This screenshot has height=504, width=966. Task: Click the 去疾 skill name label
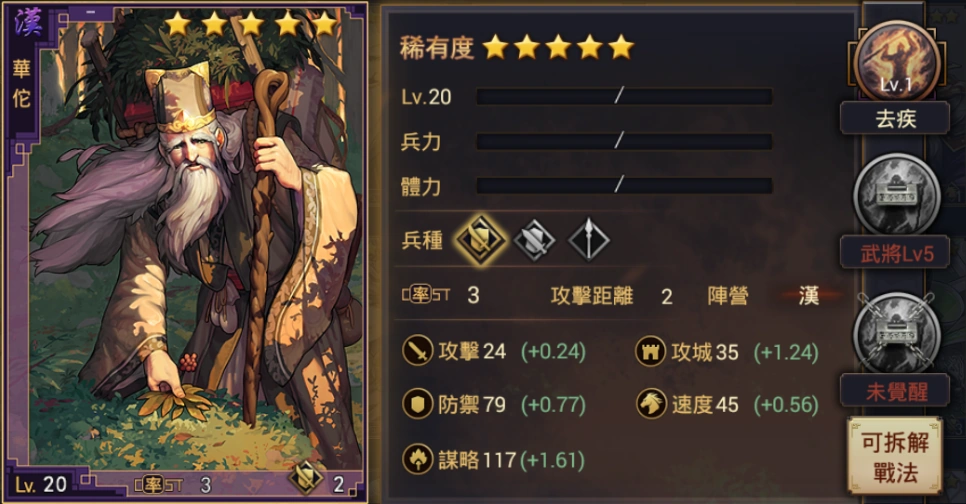click(x=895, y=118)
